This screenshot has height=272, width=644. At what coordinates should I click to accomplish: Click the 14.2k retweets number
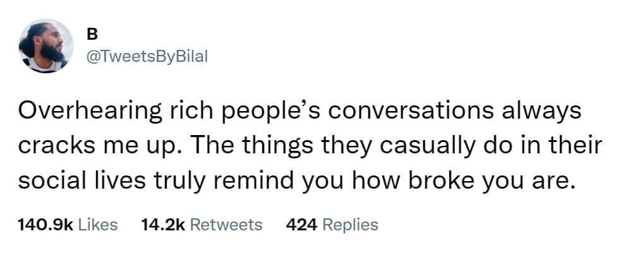point(161,224)
